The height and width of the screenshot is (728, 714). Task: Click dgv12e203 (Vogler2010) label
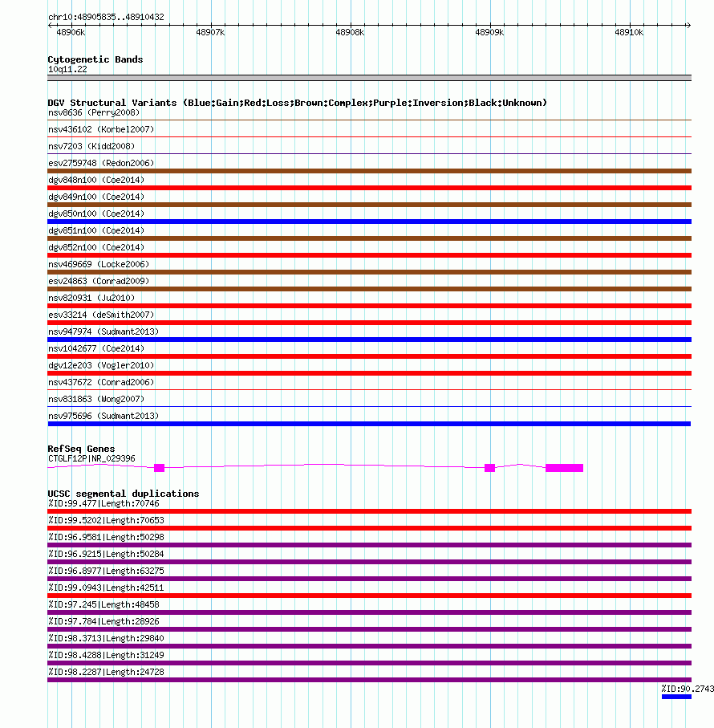click(101, 365)
